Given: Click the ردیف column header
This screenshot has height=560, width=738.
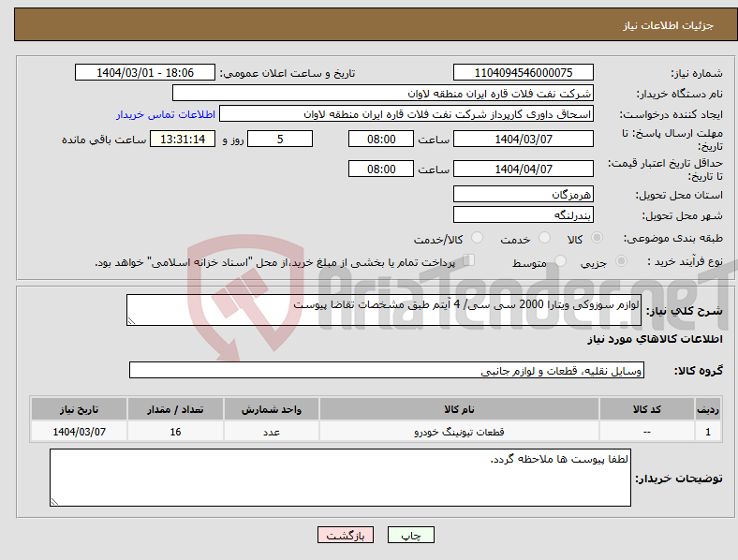Looking at the screenshot, I should click(708, 409).
